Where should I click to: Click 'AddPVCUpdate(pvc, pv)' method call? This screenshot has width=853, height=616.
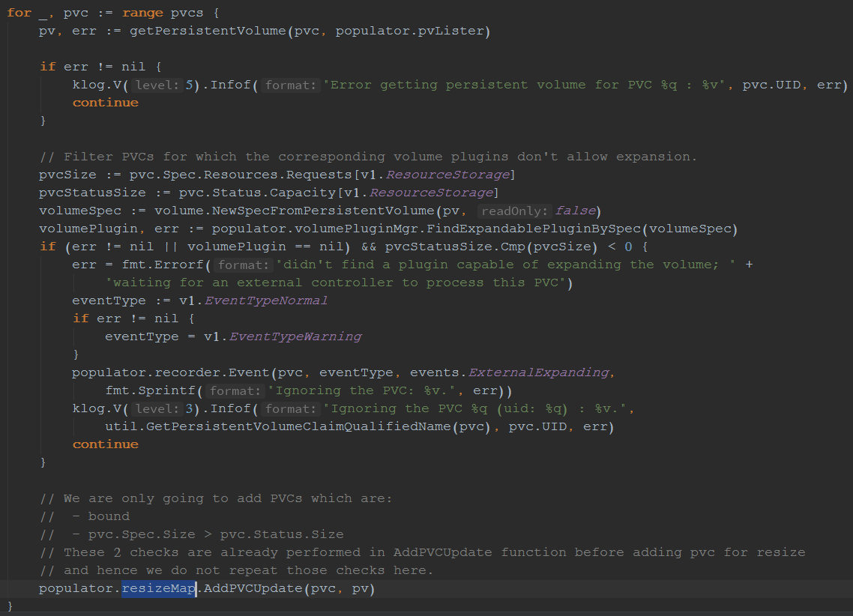point(289,588)
